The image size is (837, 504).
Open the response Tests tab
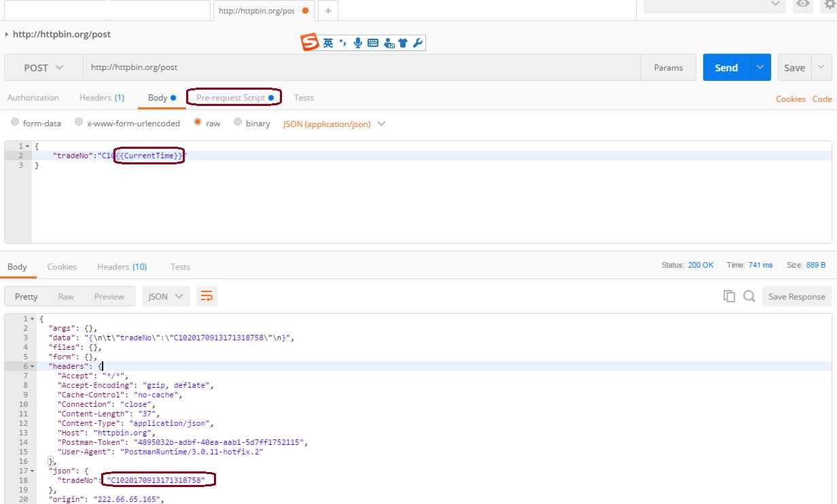pos(180,266)
